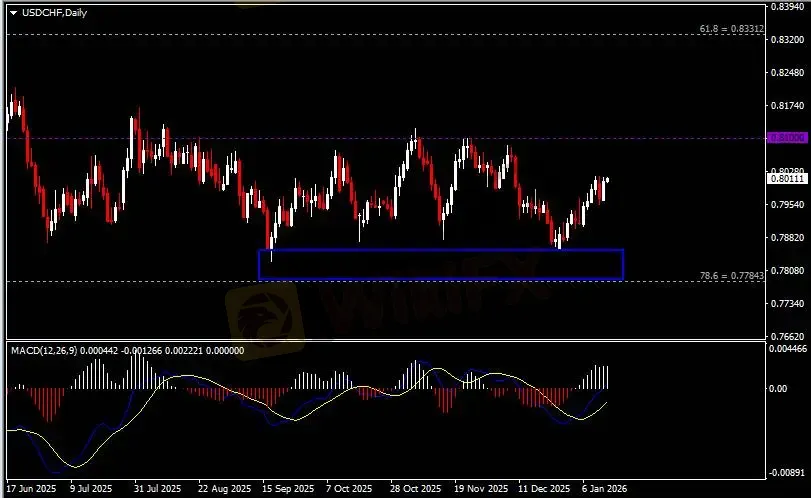Click the 28 Oct 2025 date label
Screen dimensions: 811x498
pos(415,489)
